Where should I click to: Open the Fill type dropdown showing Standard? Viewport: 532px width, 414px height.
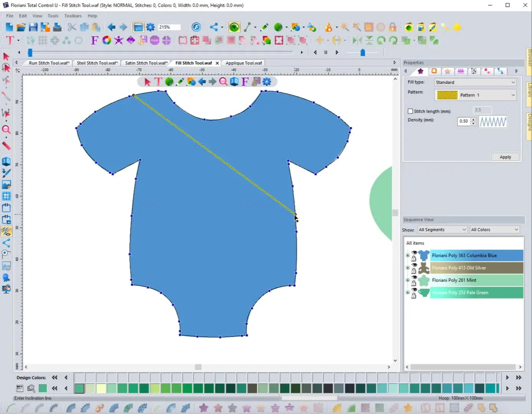click(475, 82)
